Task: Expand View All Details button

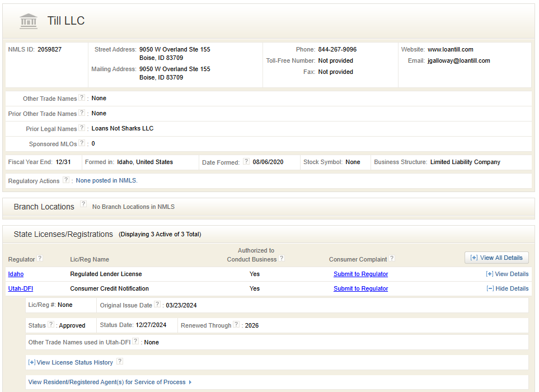Action: pyautogui.click(x=496, y=258)
